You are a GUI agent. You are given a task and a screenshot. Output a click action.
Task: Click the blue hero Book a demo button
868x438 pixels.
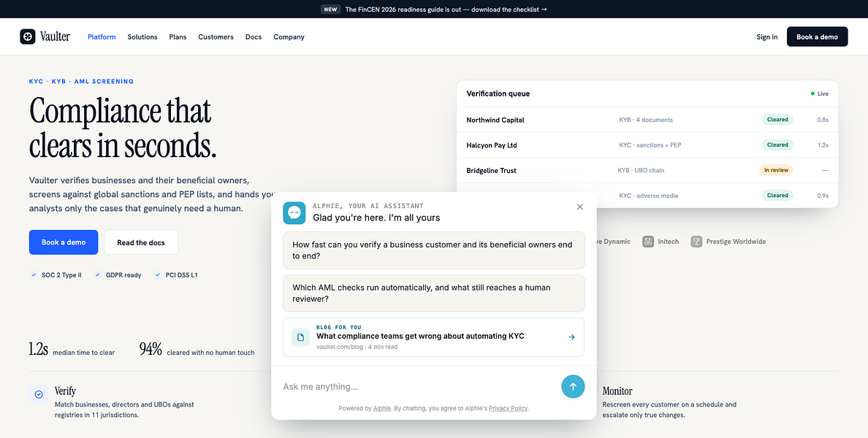point(64,242)
